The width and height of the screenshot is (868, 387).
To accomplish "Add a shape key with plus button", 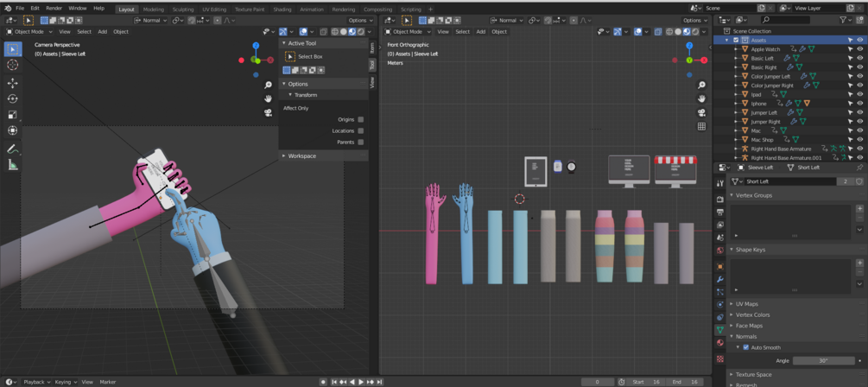I will click(859, 263).
